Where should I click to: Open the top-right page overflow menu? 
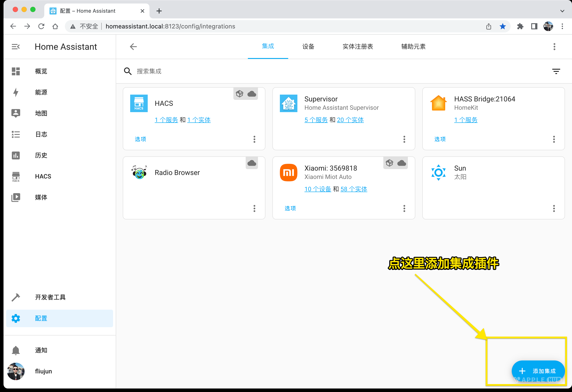tap(554, 47)
